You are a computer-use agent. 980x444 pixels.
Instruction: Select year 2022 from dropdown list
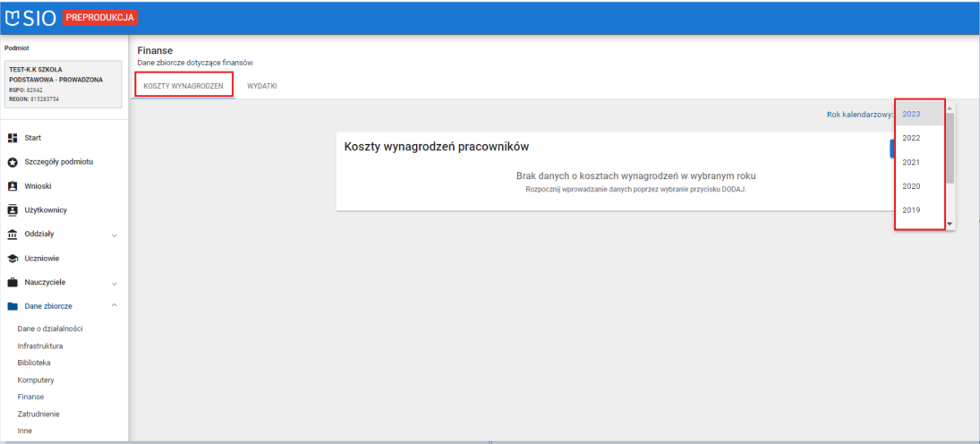911,138
